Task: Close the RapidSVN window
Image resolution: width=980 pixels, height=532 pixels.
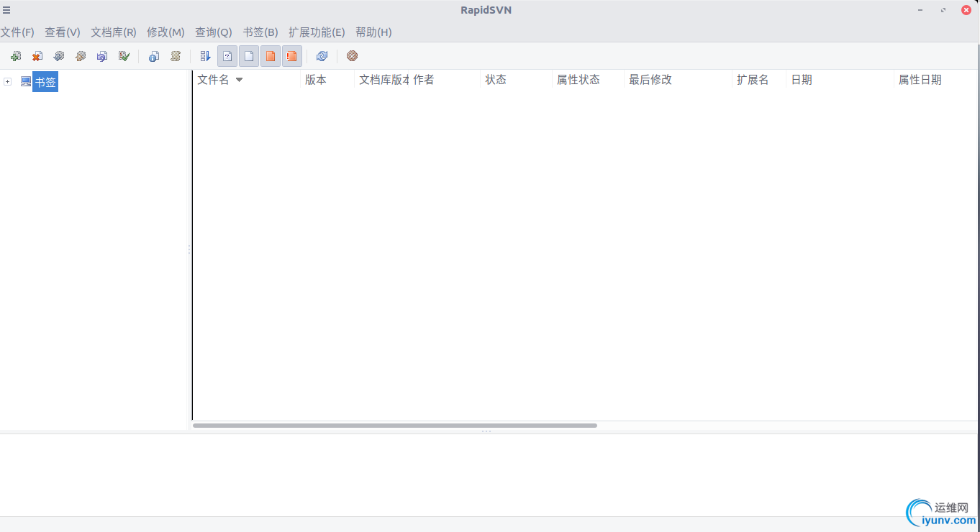Action: pos(966,10)
